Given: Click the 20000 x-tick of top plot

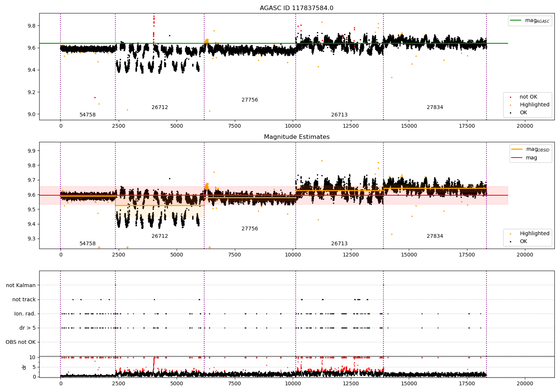Looking at the screenshot, I should pyautogui.click(x=525, y=126).
